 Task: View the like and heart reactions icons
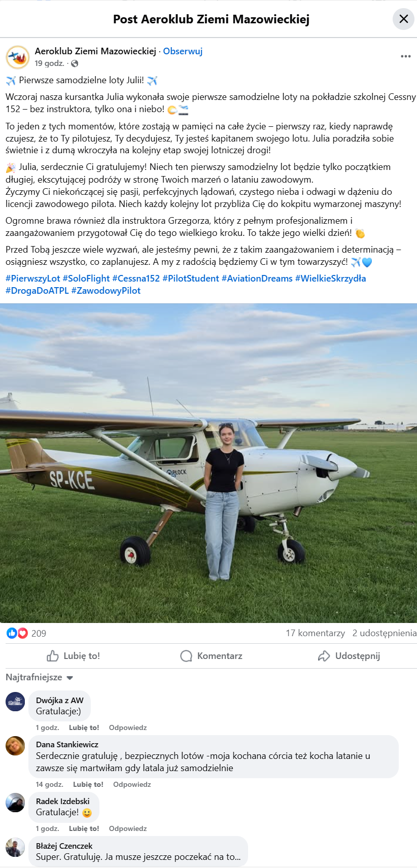coord(17,633)
